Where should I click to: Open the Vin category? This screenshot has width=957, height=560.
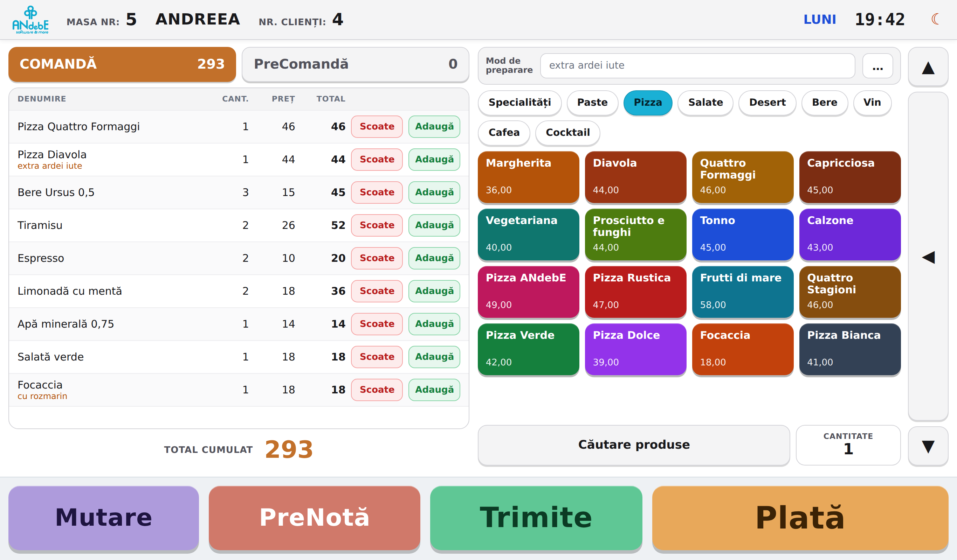click(872, 103)
